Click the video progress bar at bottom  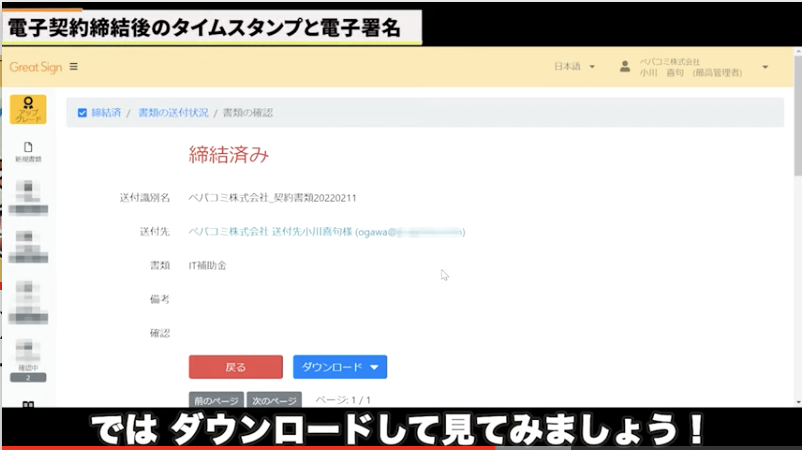click(x=400, y=447)
